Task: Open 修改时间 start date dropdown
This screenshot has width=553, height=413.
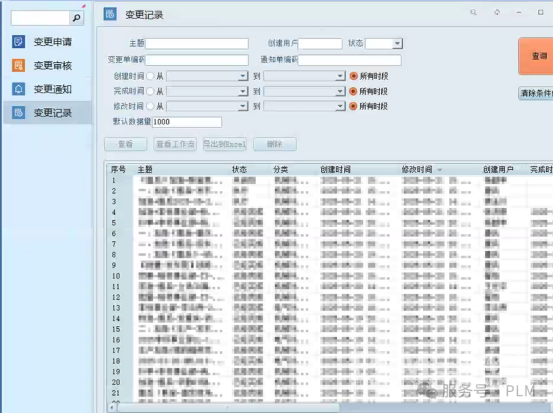Action: pos(243,106)
